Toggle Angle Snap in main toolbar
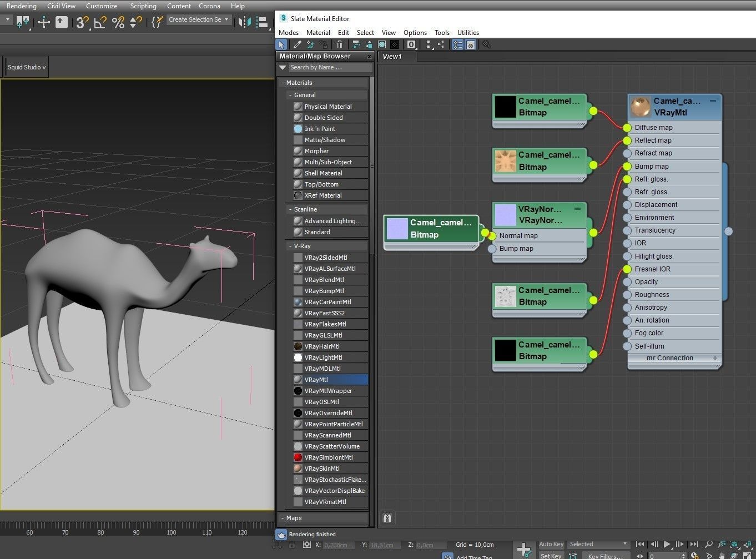This screenshot has width=756, height=559. coord(100,22)
